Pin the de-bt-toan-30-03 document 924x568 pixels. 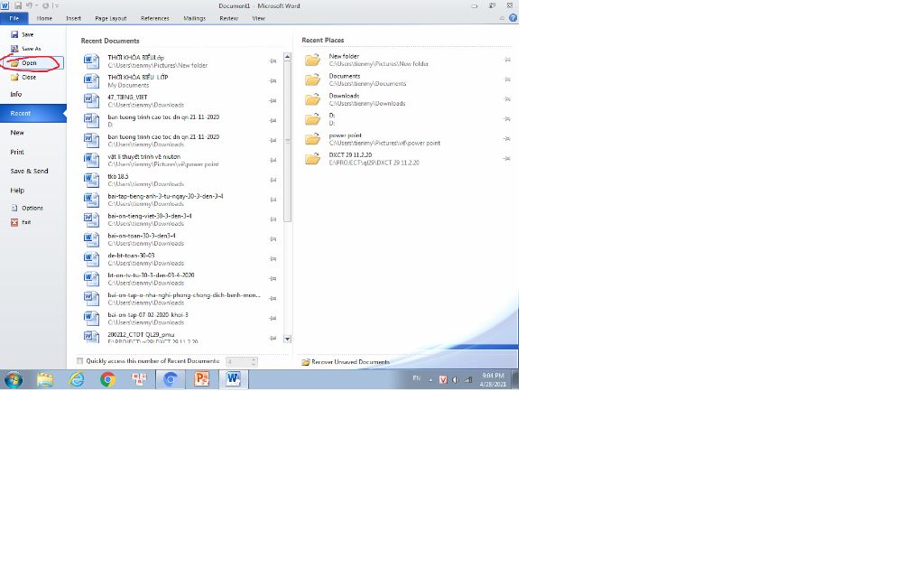273,259
